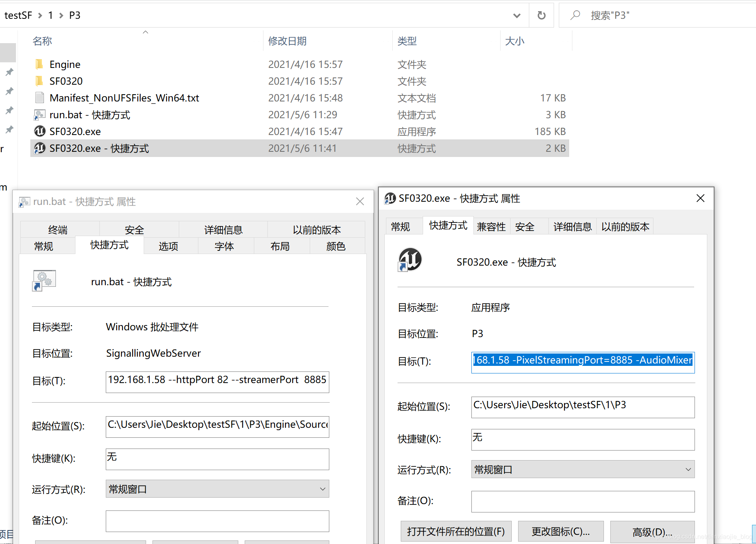756x544 pixels.
Task: Select 快捷方式 tab in run.bat properties
Action: tap(109, 245)
